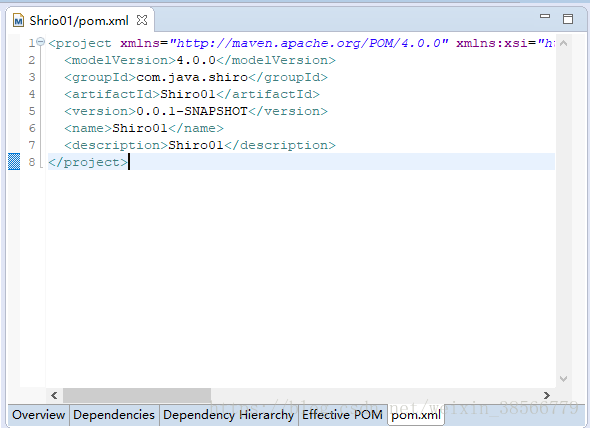Switch to the Dependencies tab
590x428 pixels.
point(114,415)
